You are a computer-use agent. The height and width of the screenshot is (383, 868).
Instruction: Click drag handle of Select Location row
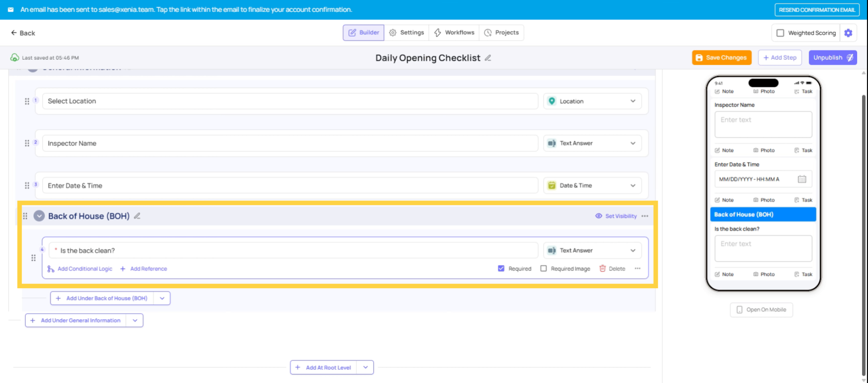tap(27, 101)
